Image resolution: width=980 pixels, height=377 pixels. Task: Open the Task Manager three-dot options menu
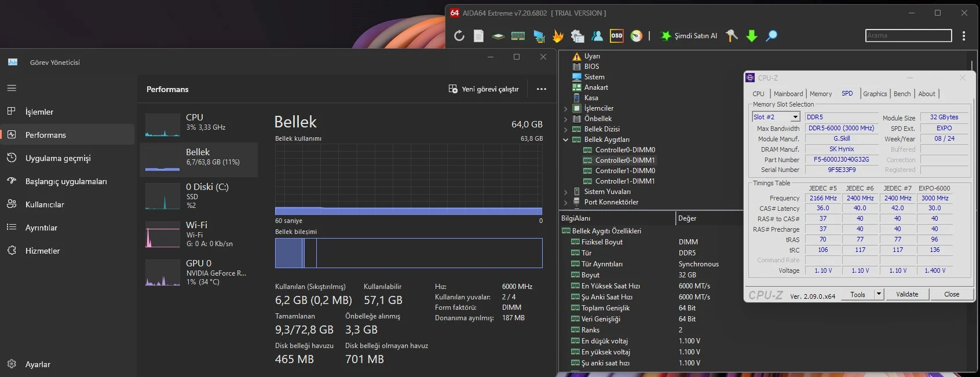[x=542, y=89]
